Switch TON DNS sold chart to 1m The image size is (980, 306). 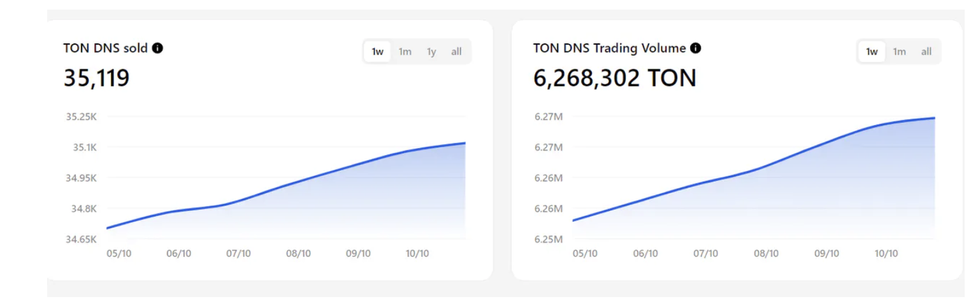pos(405,52)
